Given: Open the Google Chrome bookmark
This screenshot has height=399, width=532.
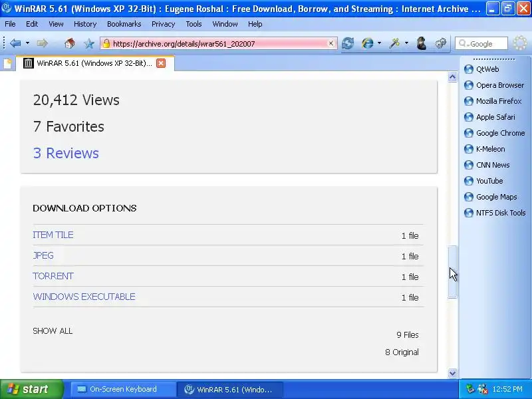Looking at the screenshot, I should click(495, 133).
